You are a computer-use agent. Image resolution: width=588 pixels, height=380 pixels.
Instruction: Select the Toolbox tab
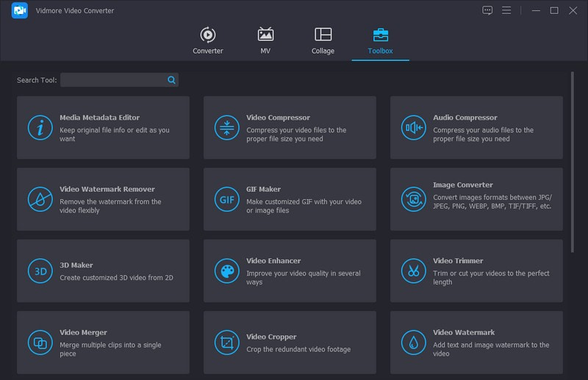(381, 41)
